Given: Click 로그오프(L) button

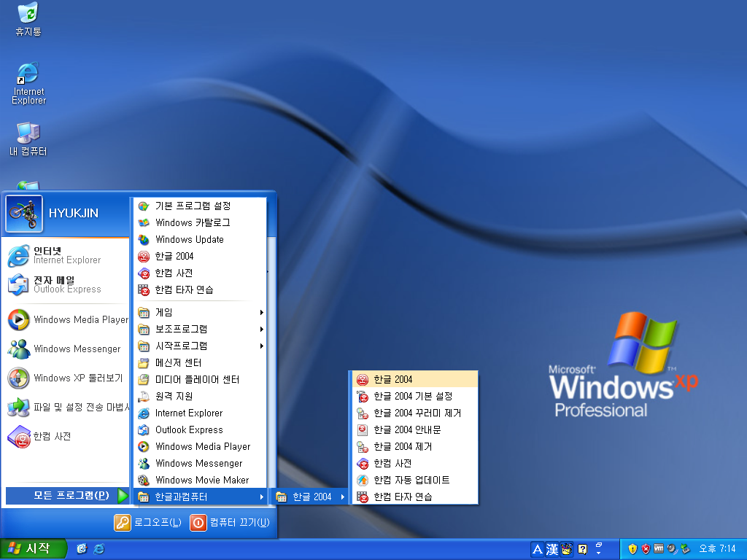Looking at the screenshot, I should (147, 522).
